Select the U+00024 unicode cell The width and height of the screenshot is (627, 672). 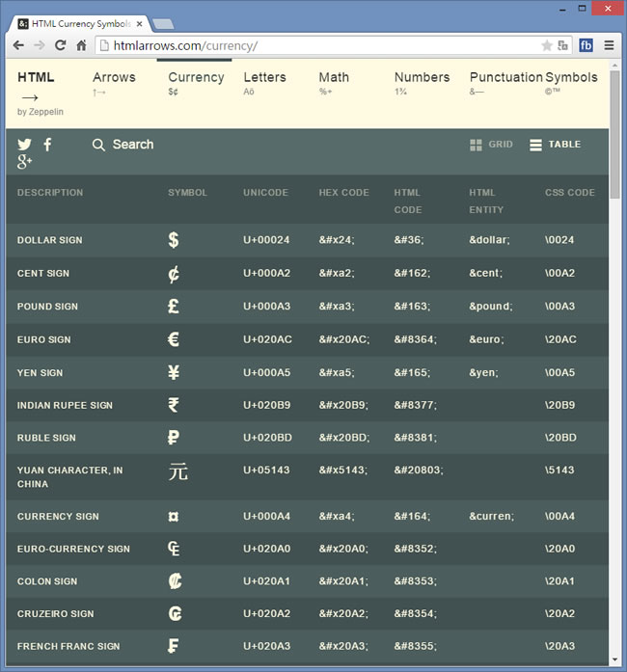(266, 240)
